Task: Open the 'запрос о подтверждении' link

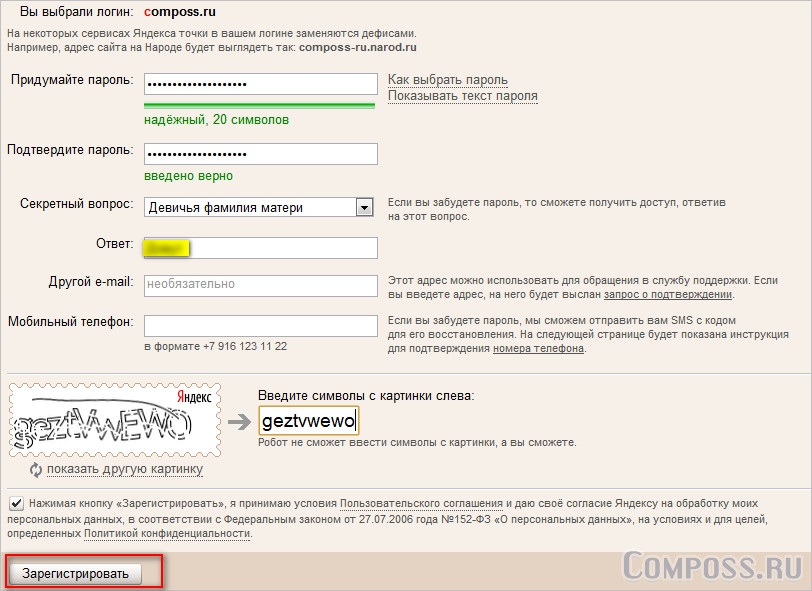Action: tap(668, 295)
